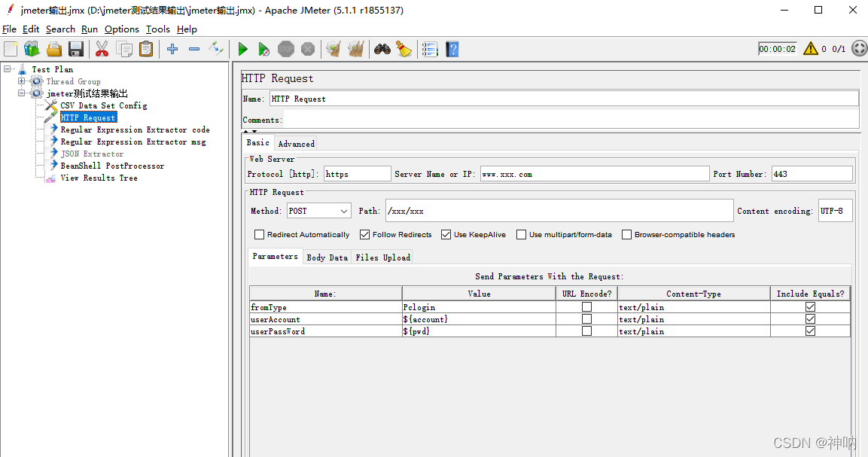
Task: Switch to the Files Upload tab
Action: [x=383, y=257]
